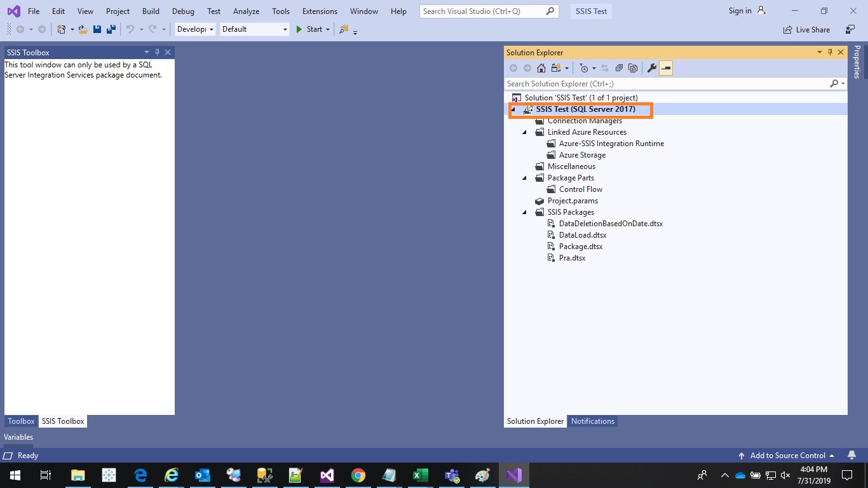Image resolution: width=868 pixels, height=488 pixels.
Task: Save all files using Save All icon
Action: (x=111, y=29)
